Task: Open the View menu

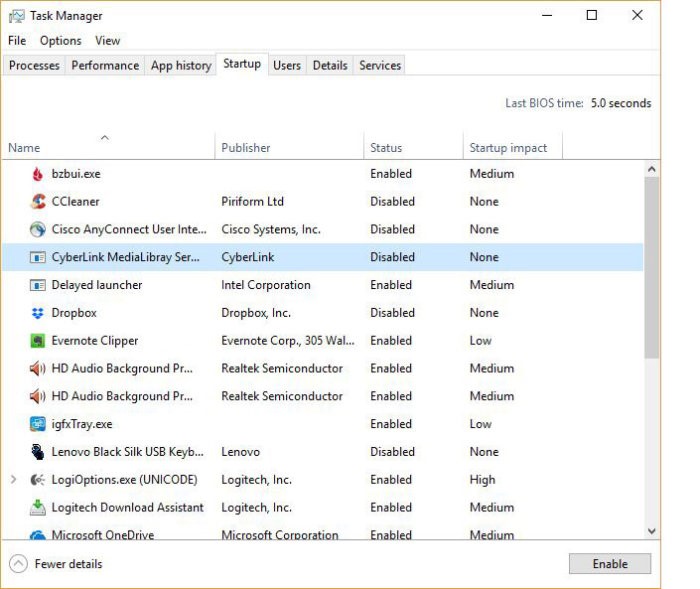Action: [108, 41]
